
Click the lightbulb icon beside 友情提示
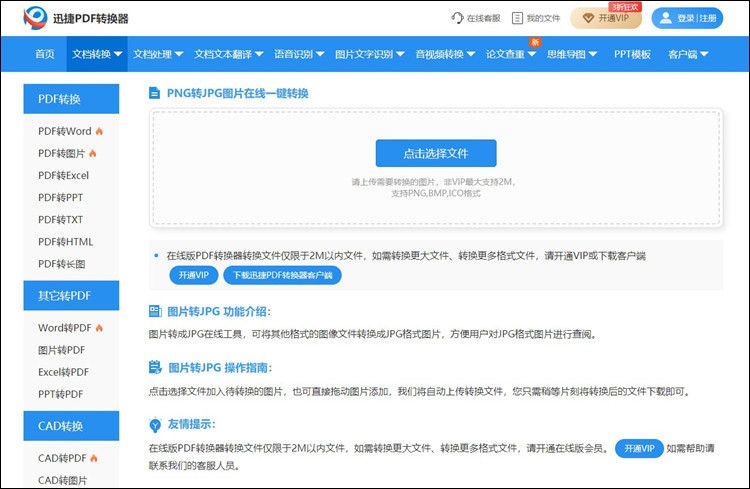155,424
